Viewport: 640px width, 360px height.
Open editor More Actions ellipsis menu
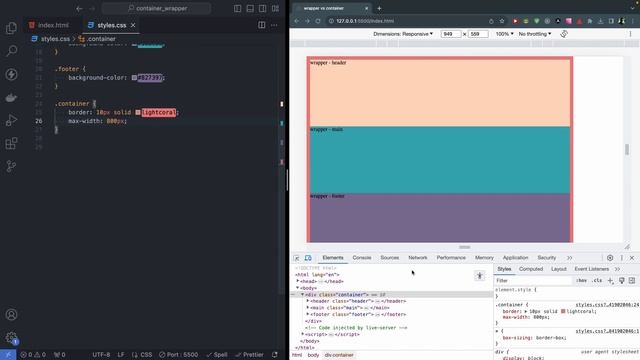coord(274,25)
